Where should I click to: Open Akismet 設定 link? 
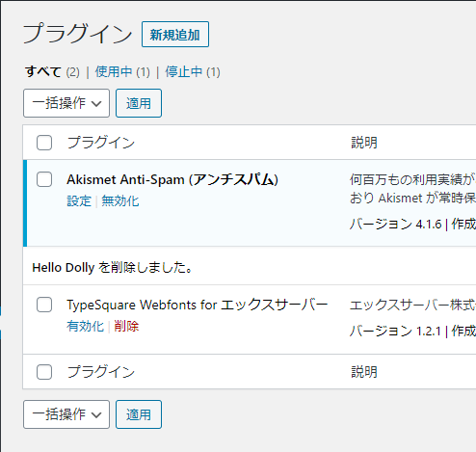point(79,201)
